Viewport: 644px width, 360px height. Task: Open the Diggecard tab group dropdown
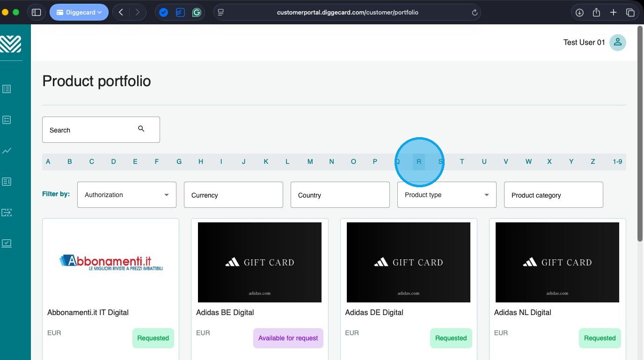coord(79,13)
